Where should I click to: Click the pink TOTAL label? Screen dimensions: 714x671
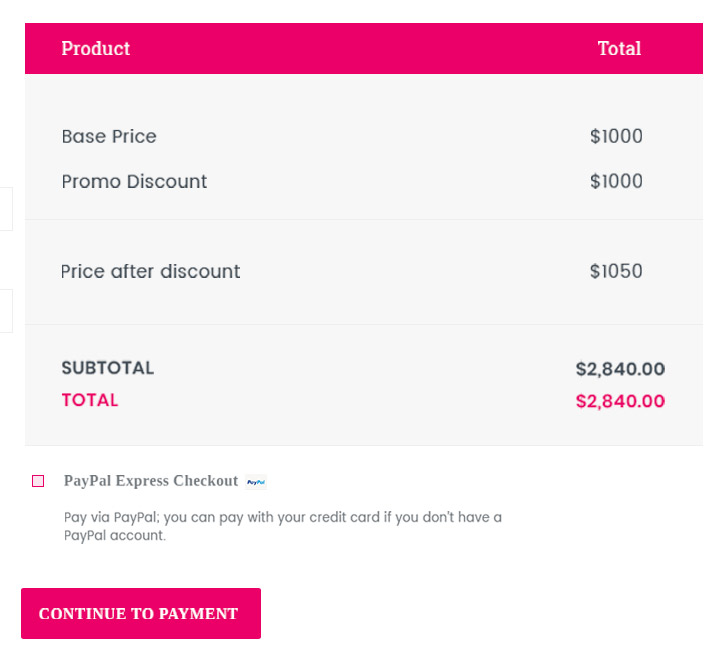(x=90, y=400)
